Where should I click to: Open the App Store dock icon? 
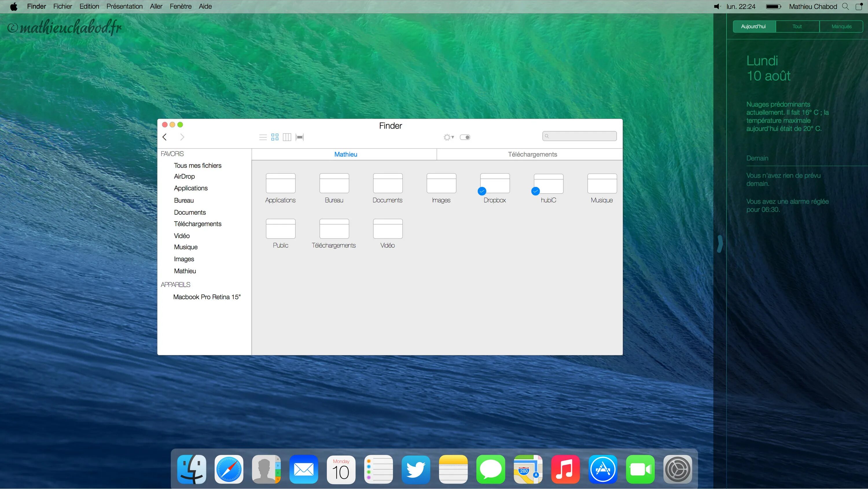(603, 469)
